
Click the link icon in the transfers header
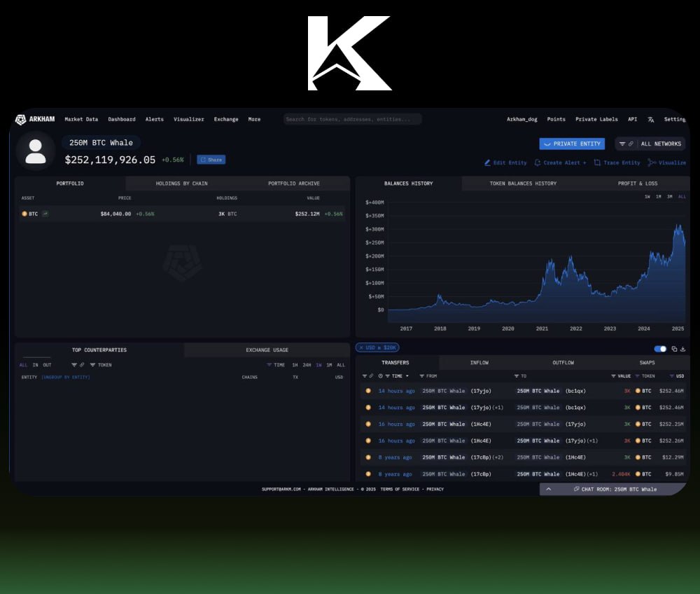[x=371, y=376]
